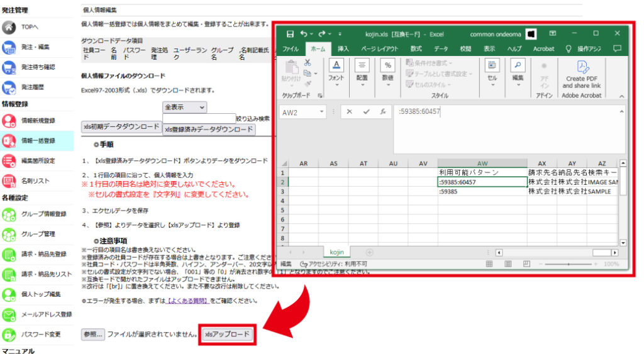Click the 絞り込み検索 text input field
This screenshot has height=354, width=644.
199,118
